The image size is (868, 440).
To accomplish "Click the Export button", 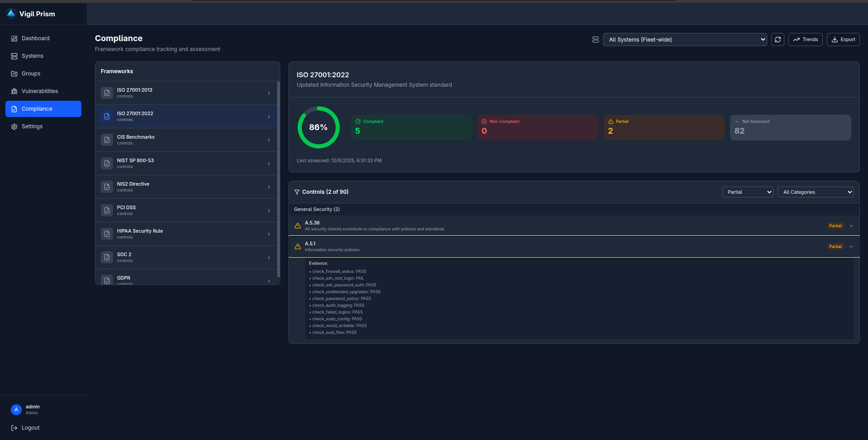I will click(843, 40).
